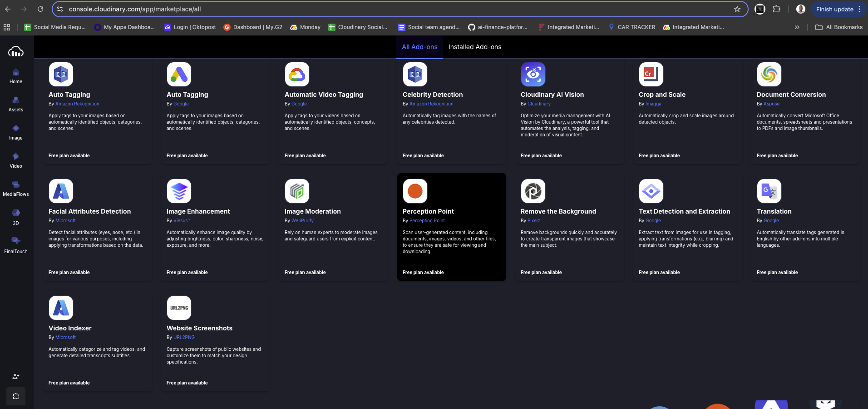Click the Automatic Video Tagging Google Cloud icon
The width and height of the screenshot is (868, 409).
pyautogui.click(x=297, y=74)
